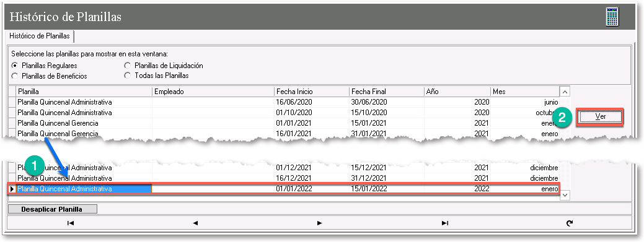Sort by the Fecha Inicio column header
This screenshot has height=242, width=644.
pyautogui.click(x=312, y=92)
